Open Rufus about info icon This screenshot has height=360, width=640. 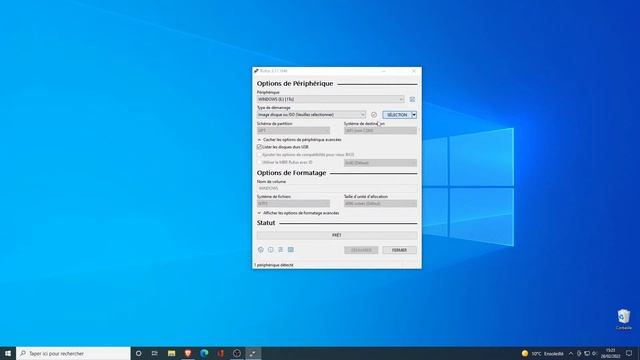click(x=271, y=249)
